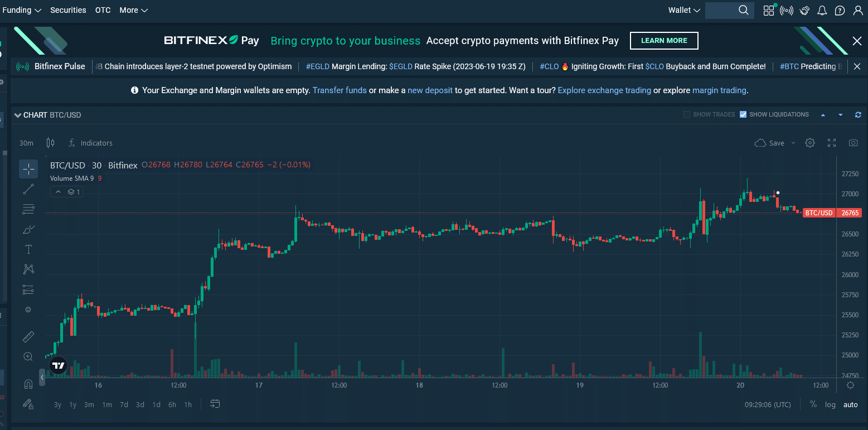Image resolution: width=868 pixels, height=430 pixels.
Task: Open notifications bell icon
Action: (x=822, y=10)
